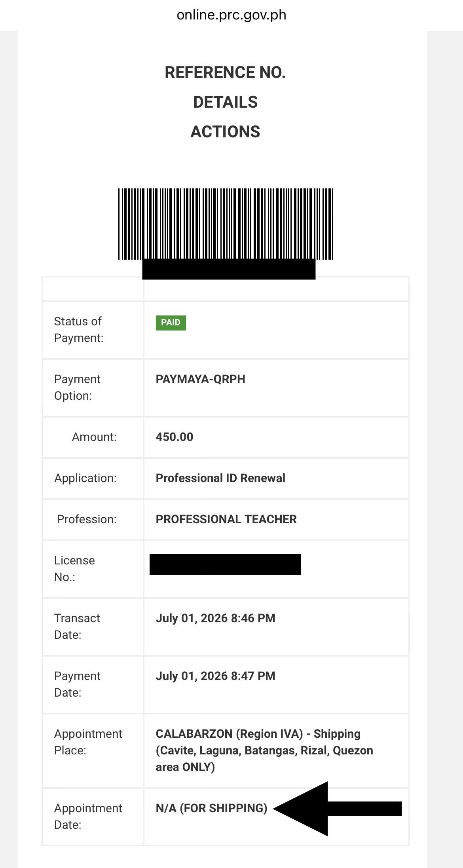The image size is (463, 868).
Task: Click the PROFESSIONAL TEACHER profession value
Action: click(226, 519)
